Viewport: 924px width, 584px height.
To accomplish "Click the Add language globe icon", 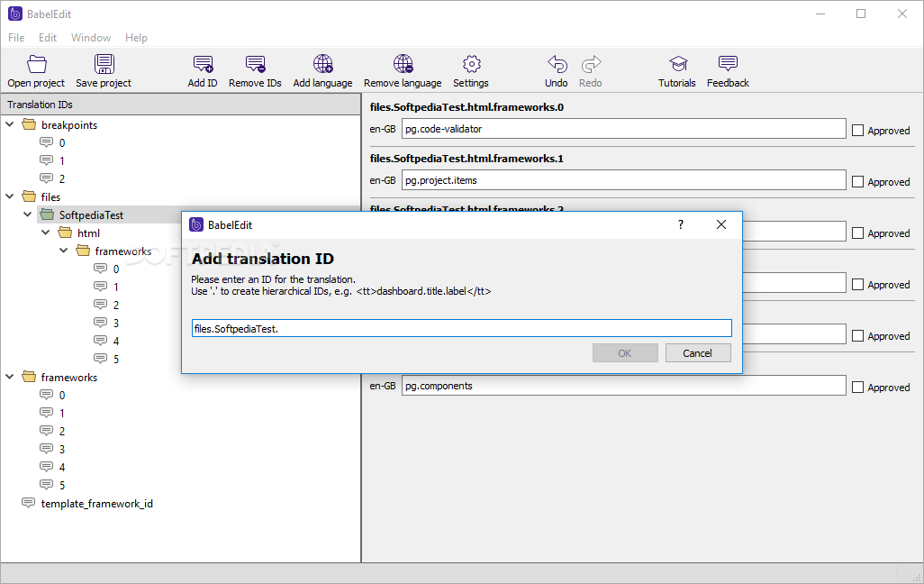I will pos(323,71).
